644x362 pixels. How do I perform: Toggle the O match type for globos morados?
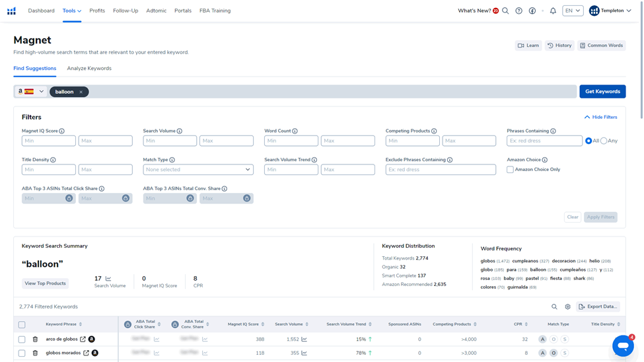tap(554, 353)
